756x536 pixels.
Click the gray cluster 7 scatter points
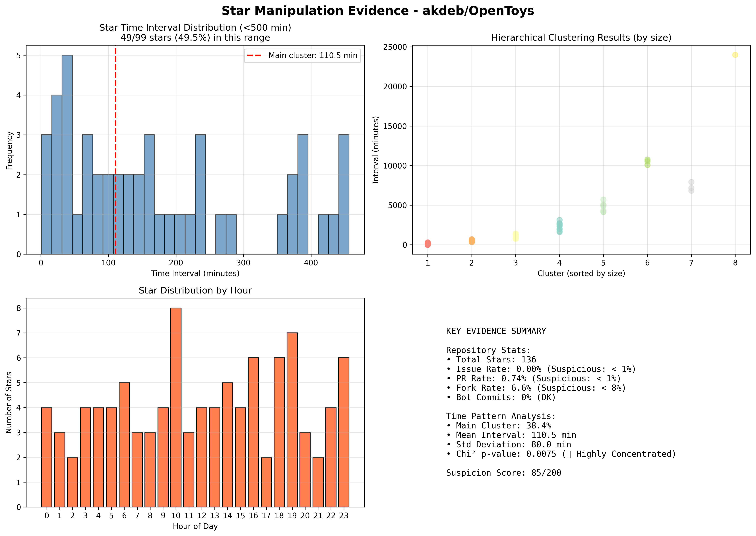(691, 186)
